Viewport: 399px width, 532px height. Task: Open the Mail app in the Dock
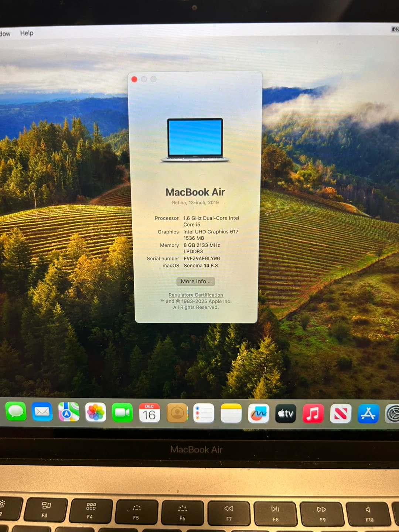coord(42,412)
